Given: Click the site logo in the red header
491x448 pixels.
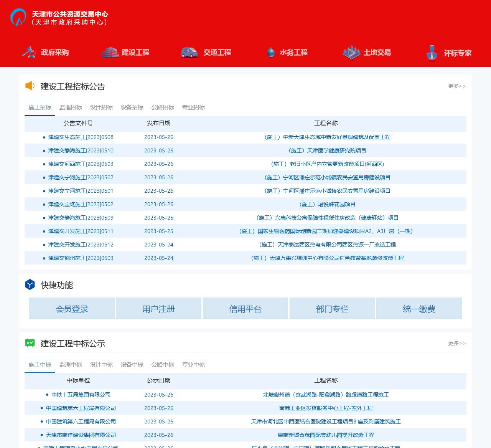Looking at the screenshot, I should pyautogui.click(x=17, y=17).
